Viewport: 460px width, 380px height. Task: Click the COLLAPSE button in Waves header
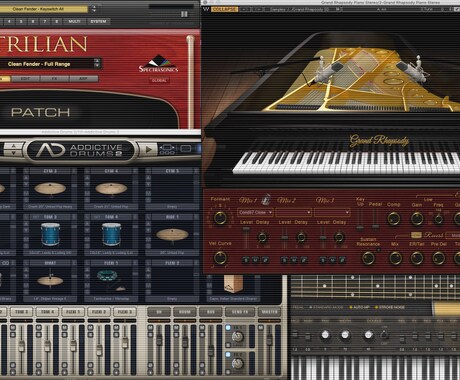pos(225,9)
